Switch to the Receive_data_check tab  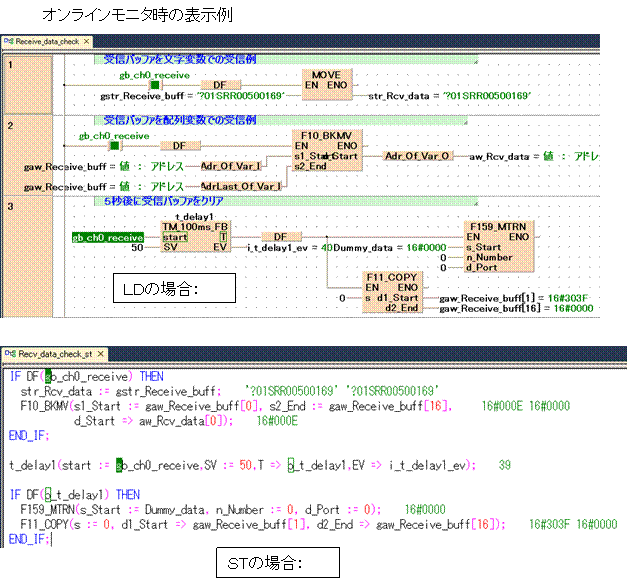pos(45,42)
